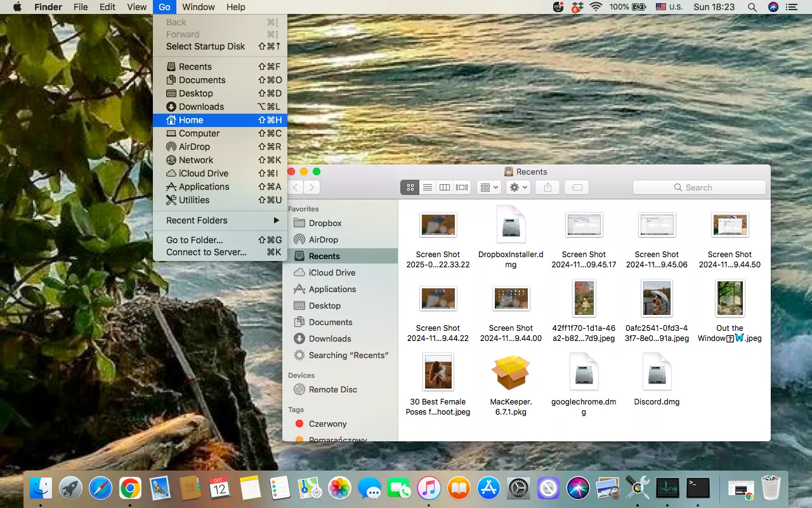Click the Edit Tags toolbar button
Image resolution: width=812 pixels, height=508 pixels.
coord(576,187)
